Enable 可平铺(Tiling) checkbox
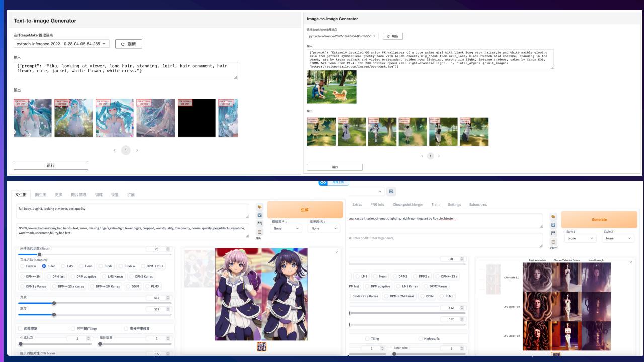This screenshot has width=644, height=362. click(x=73, y=328)
